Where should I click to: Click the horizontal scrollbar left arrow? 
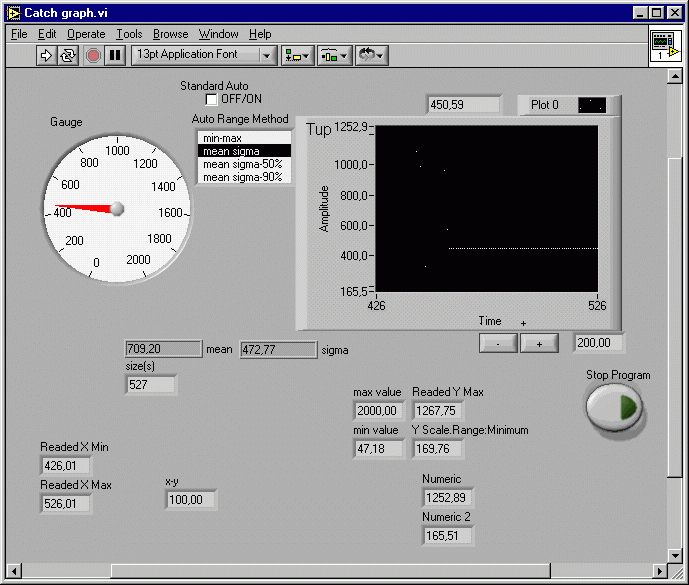14,571
